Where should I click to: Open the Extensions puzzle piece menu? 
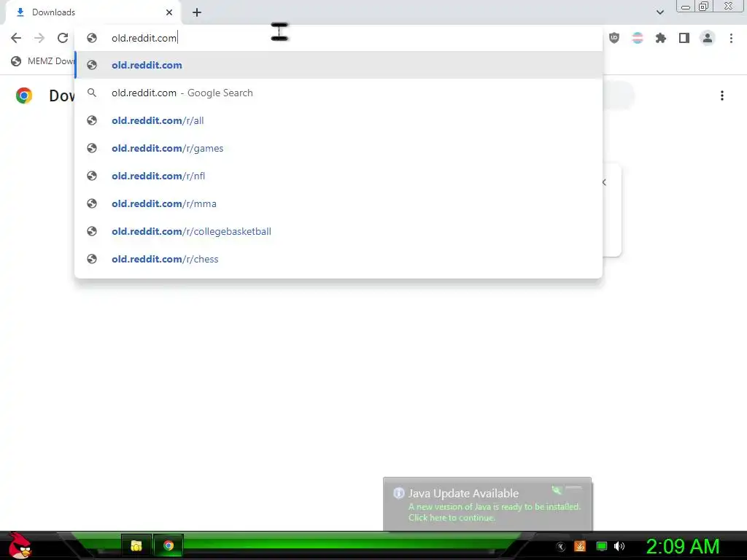[x=661, y=38]
